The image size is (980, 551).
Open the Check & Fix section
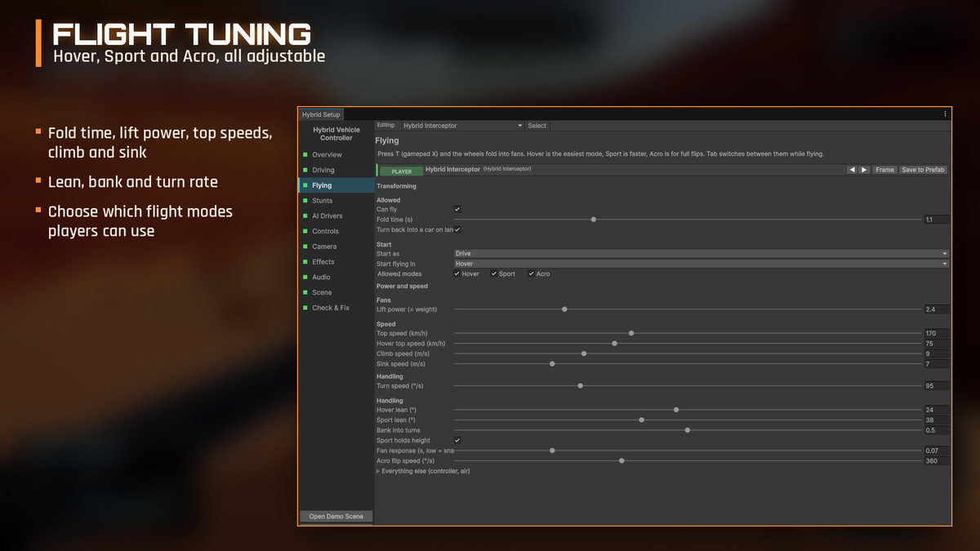331,308
